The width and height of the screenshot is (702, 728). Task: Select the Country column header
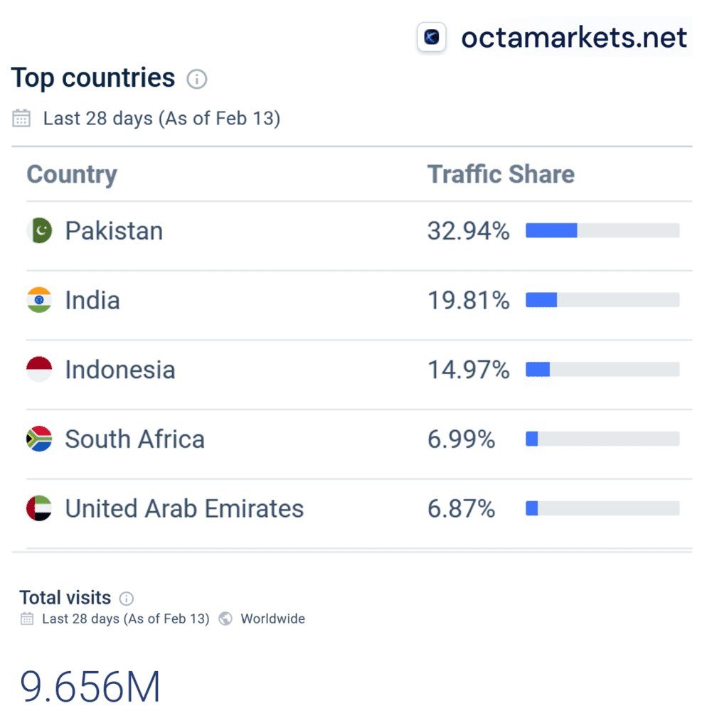pos(71,174)
